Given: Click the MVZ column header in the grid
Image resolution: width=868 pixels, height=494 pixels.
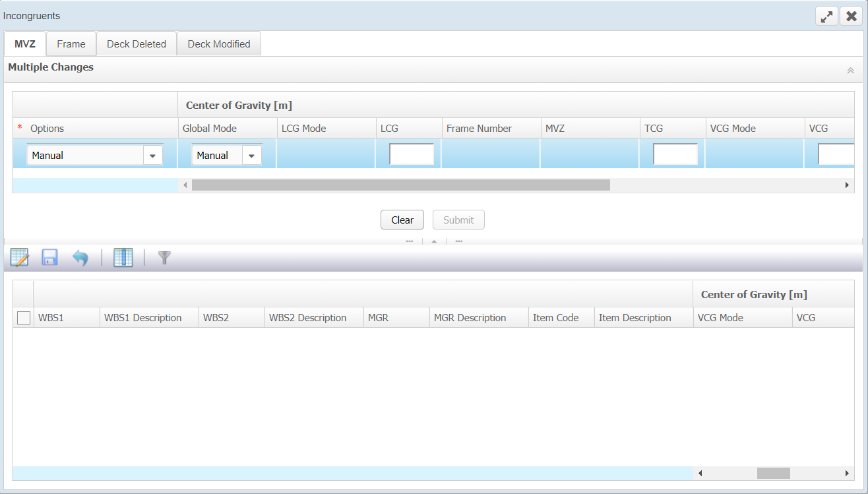Looking at the screenshot, I should pyautogui.click(x=590, y=129).
